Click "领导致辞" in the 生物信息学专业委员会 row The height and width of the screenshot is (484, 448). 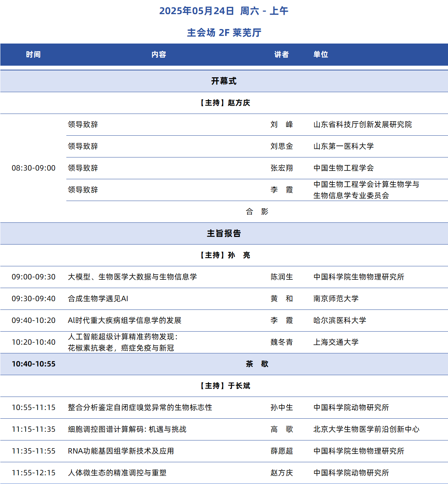[83, 190]
